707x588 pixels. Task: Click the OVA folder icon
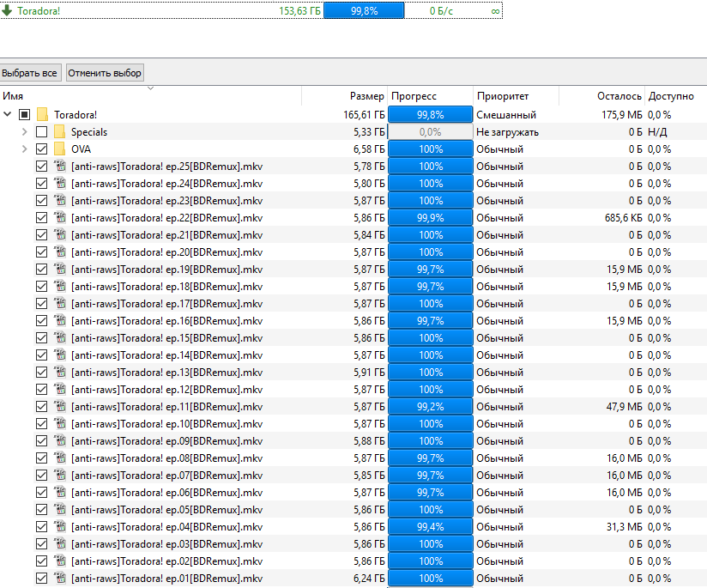[x=59, y=149]
